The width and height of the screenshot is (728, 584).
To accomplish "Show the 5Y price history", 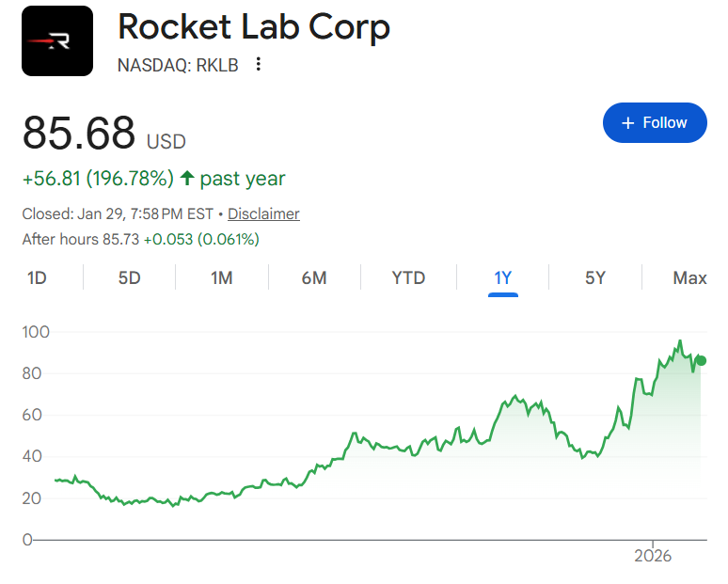I will [x=595, y=277].
